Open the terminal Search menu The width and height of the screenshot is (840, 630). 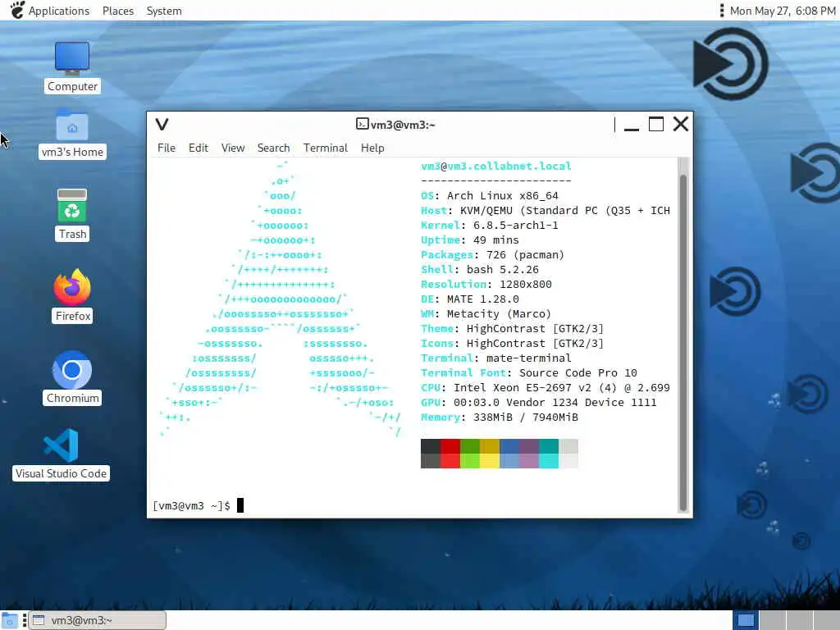[x=273, y=148]
